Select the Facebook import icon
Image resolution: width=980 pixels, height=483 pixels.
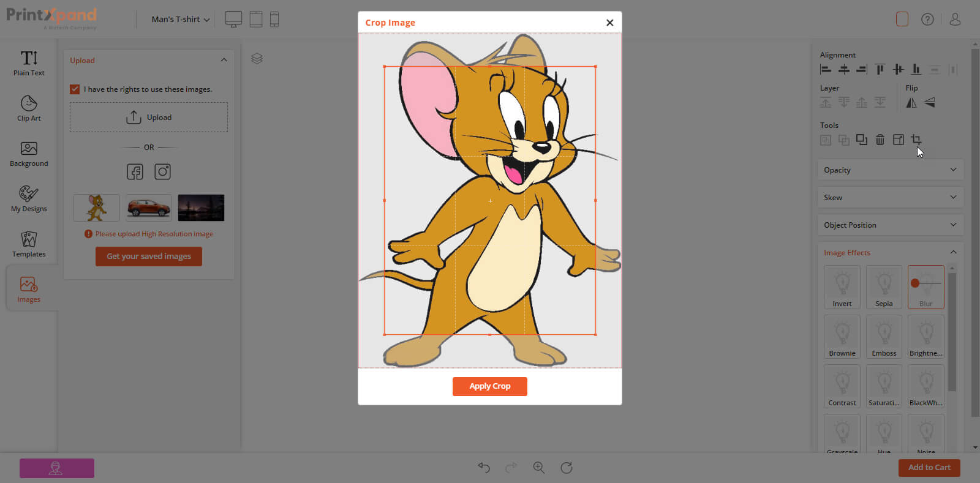135,172
